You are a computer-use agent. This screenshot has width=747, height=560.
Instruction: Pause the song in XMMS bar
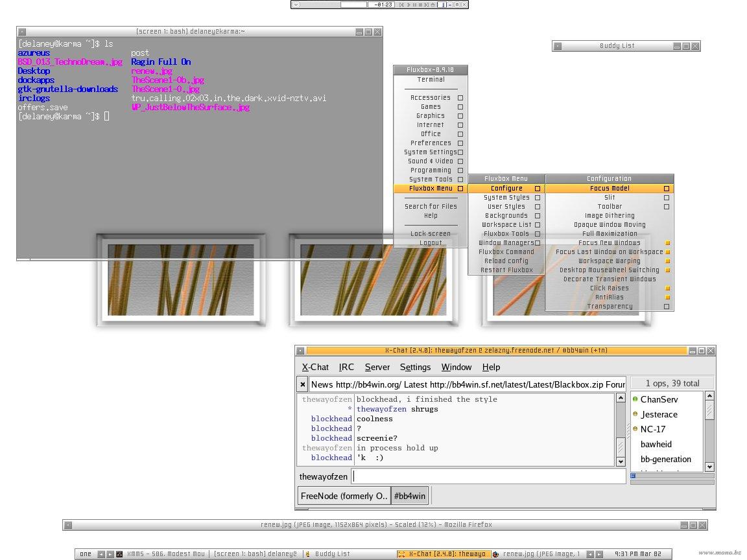click(x=414, y=5)
